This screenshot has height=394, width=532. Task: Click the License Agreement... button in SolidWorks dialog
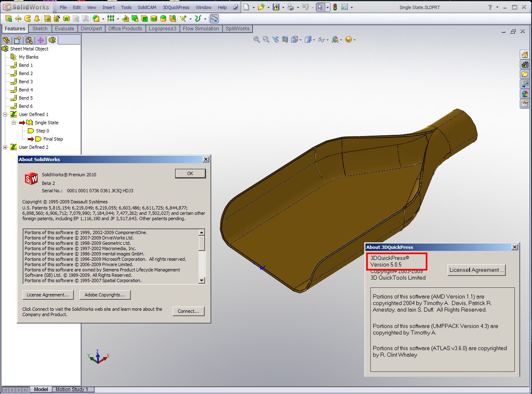(x=48, y=295)
